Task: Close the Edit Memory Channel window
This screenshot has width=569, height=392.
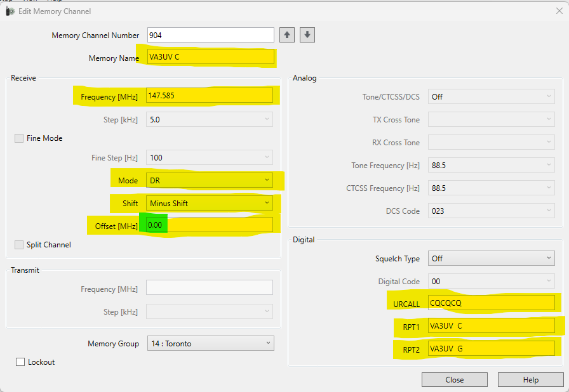Action: (559, 11)
